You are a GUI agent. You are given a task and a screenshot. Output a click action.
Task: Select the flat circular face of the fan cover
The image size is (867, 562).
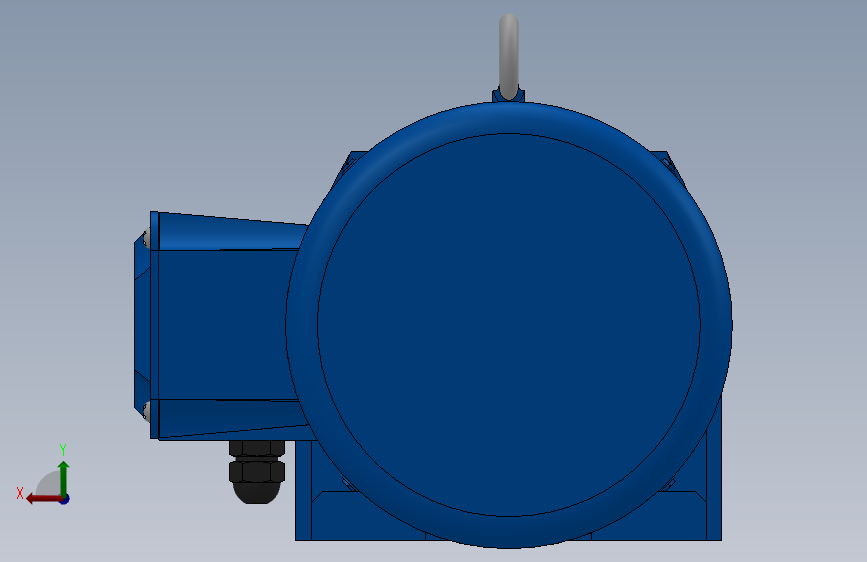click(x=509, y=325)
